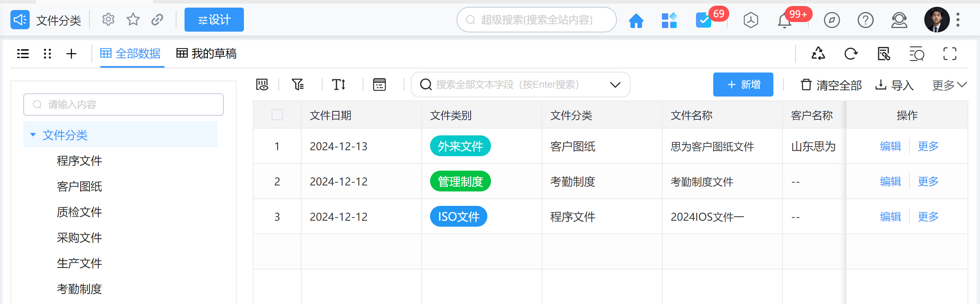This screenshot has width=980, height=304.
Task: Expand the 更多 menu in toolbar
Action: 949,85
